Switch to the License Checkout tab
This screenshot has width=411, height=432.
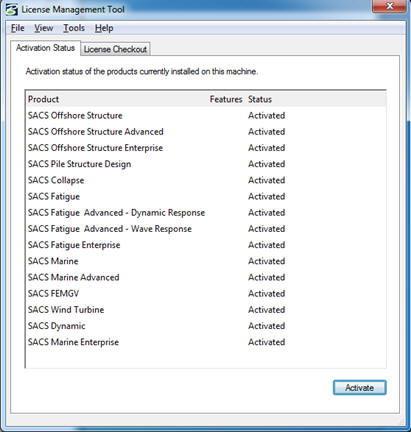pos(115,49)
